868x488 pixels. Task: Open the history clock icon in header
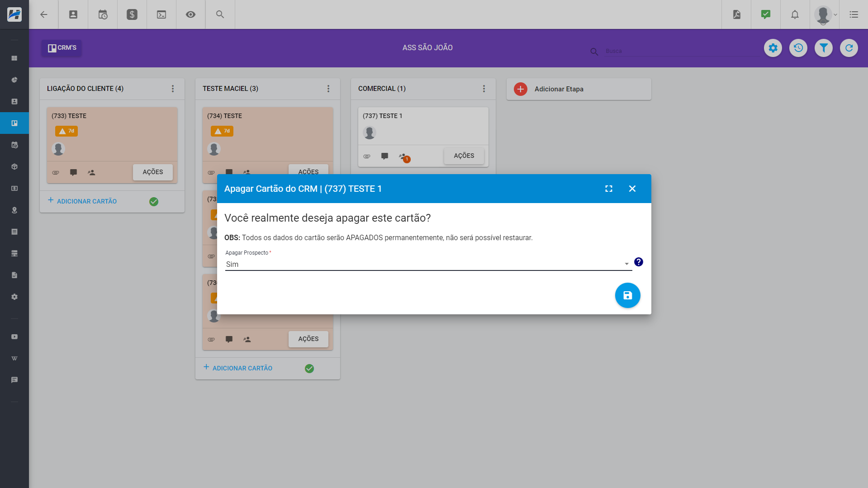[x=798, y=48]
